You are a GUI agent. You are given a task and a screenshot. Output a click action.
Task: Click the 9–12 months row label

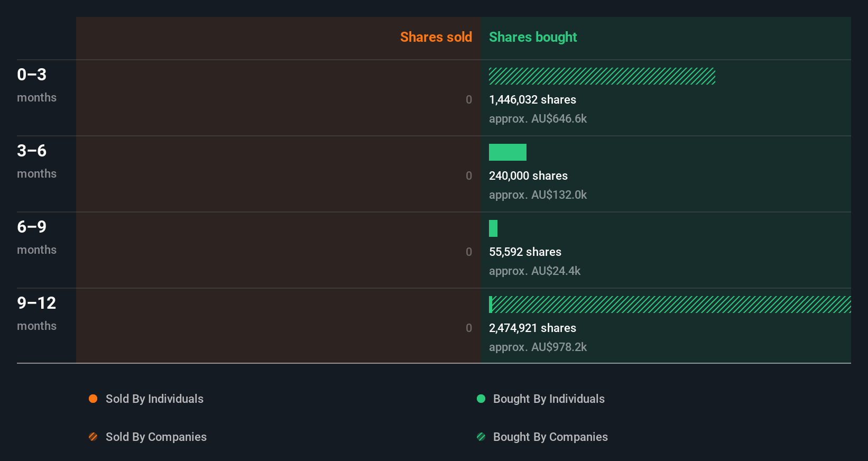pyautogui.click(x=36, y=314)
